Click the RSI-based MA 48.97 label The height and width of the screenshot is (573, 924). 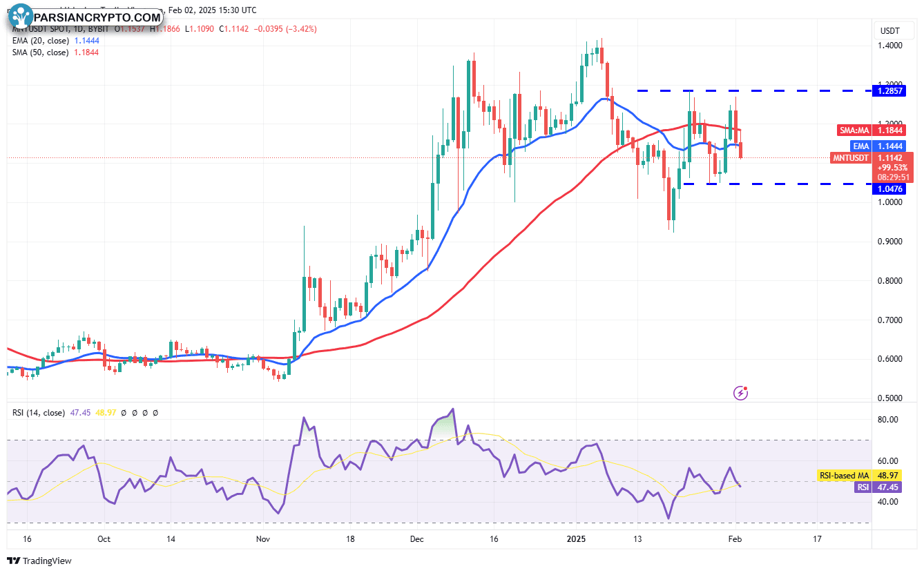[x=859, y=476]
